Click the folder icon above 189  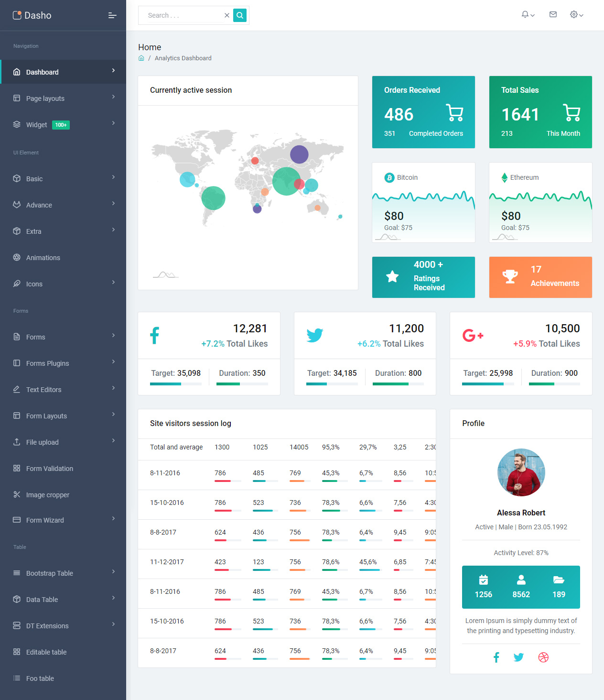pos(559,580)
